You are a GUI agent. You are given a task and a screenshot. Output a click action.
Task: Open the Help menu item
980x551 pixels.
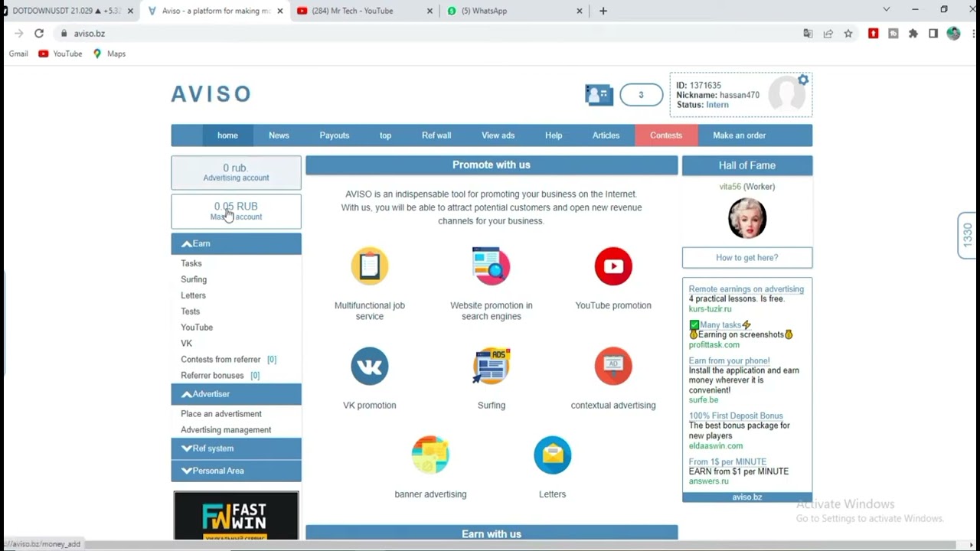[x=554, y=135]
